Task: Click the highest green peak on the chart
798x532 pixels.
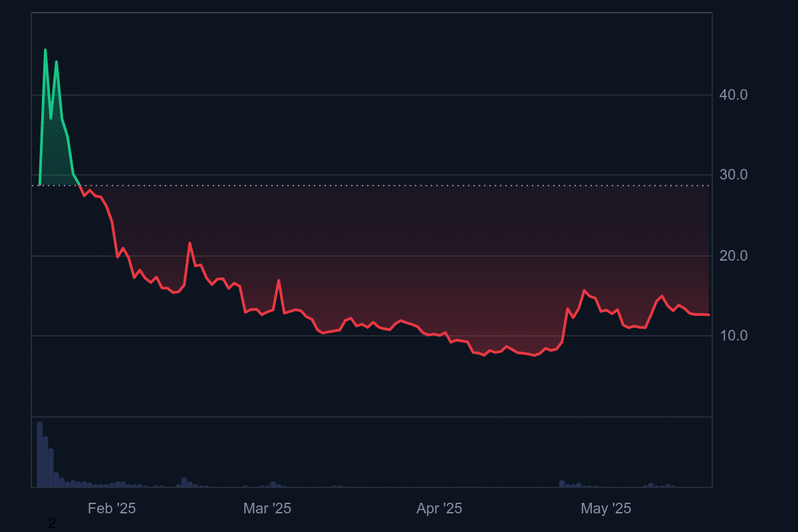Action: point(45,50)
